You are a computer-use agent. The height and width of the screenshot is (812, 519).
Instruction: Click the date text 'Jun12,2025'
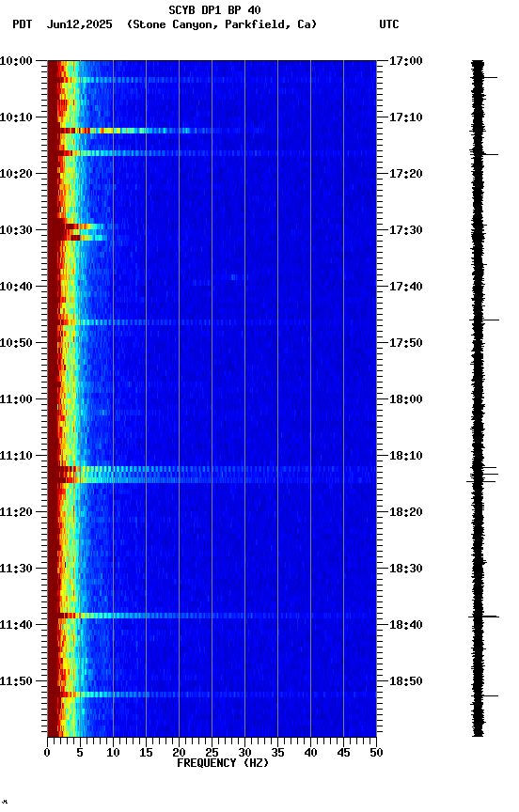pyautogui.click(x=79, y=24)
